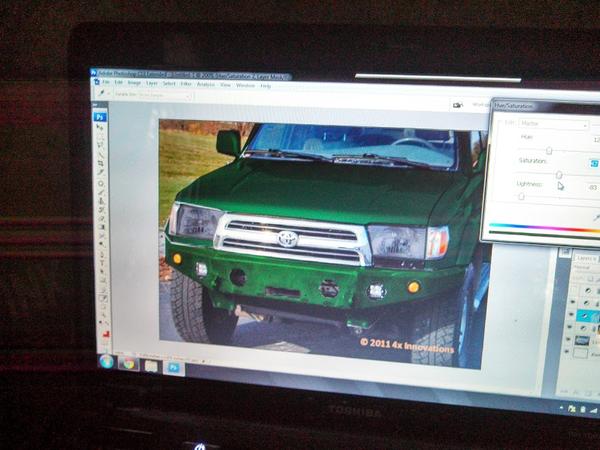Open the Window menu
The image size is (600, 450).
coord(245,85)
